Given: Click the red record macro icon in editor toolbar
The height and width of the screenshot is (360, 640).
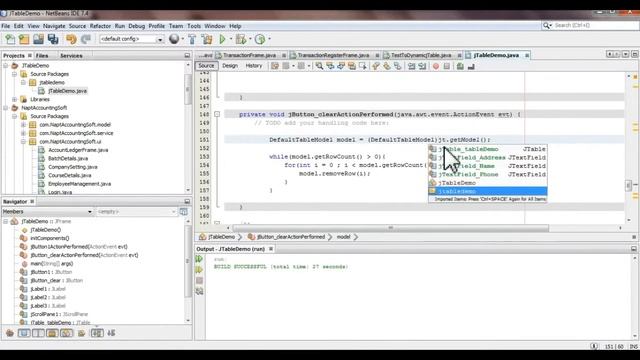Looking at the screenshot, I should (436, 66).
